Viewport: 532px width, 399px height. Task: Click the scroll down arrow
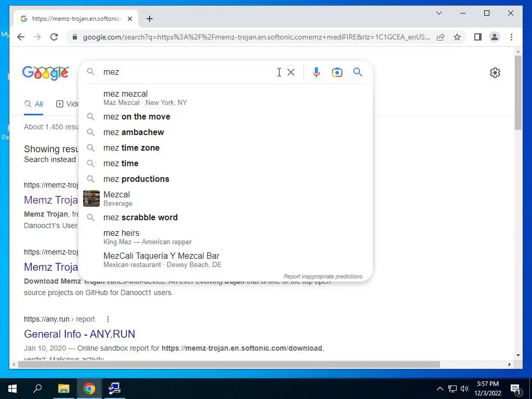[x=518, y=355]
